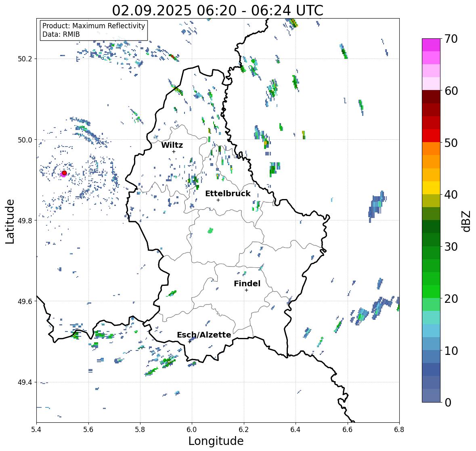Click the 49.8 latitude tick label
Screen dimensions: 476x451
[25, 220]
